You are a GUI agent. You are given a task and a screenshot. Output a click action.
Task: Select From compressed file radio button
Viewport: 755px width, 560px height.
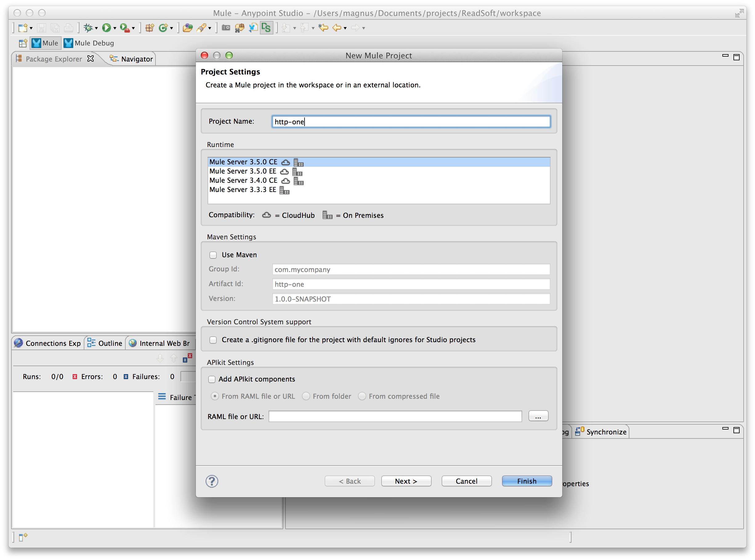pyautogui.click(x=361, y=396)
